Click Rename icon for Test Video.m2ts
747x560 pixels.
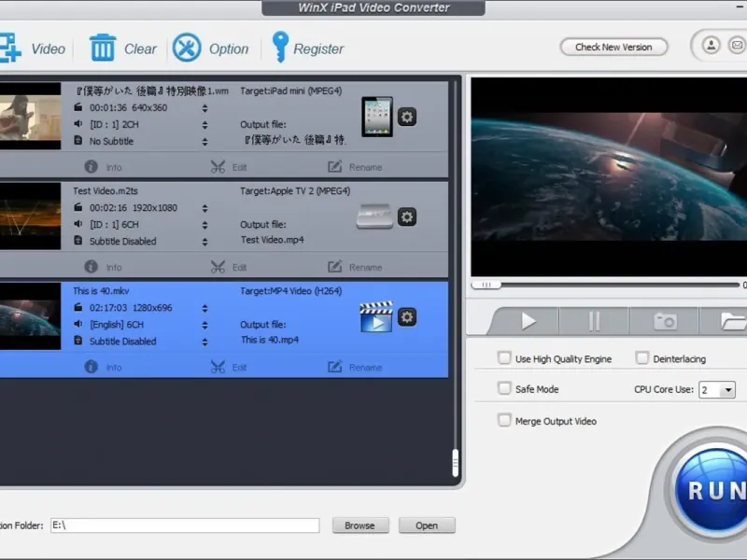click(x=335, y=267)
